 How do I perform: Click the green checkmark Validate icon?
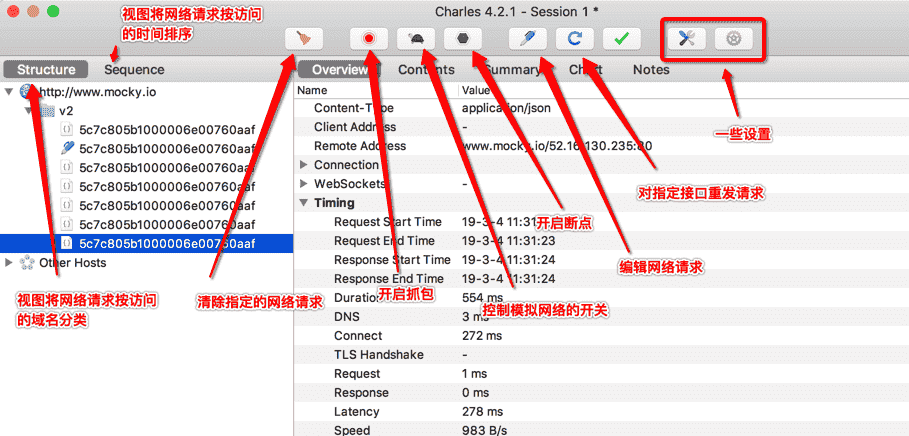[x=621, y=39]
